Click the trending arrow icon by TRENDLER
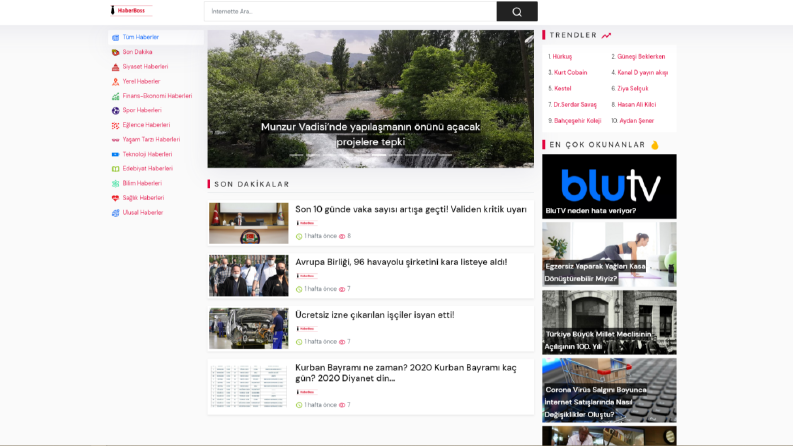The height and width of the screenshot is (446, 793). coord(606,35)
